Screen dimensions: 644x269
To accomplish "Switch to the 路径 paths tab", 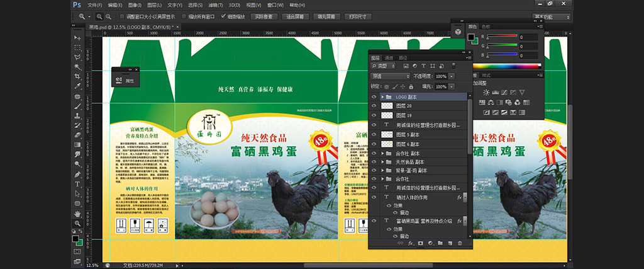I will click(x=403, y=58).
